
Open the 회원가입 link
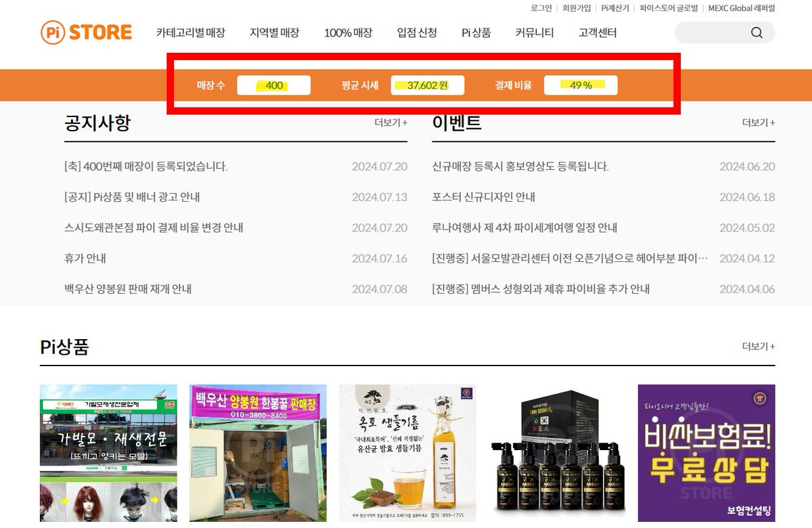[x=577, y=8]
